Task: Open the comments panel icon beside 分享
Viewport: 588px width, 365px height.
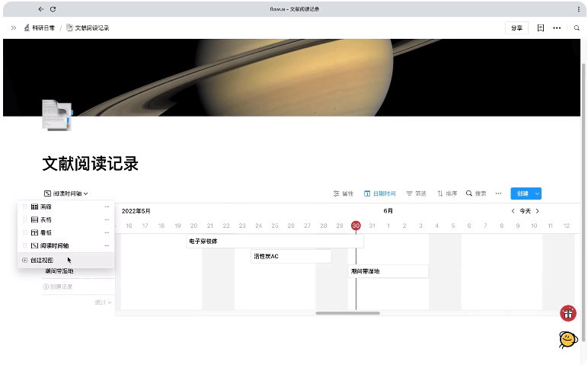Action: point(540,27)
